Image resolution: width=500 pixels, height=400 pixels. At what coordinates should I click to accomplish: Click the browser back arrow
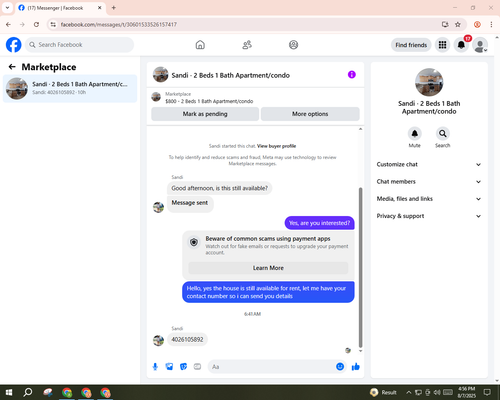[x=8, y=24]
